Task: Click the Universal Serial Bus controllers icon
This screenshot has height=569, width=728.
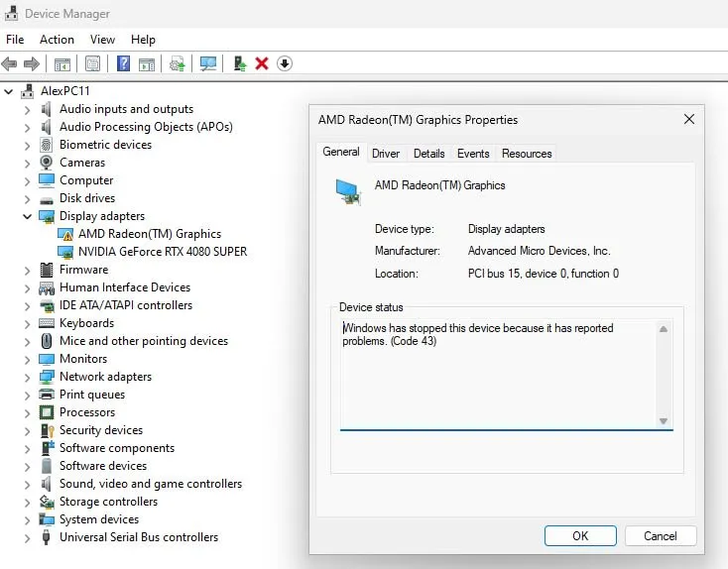Action: [x=46, y=537]
